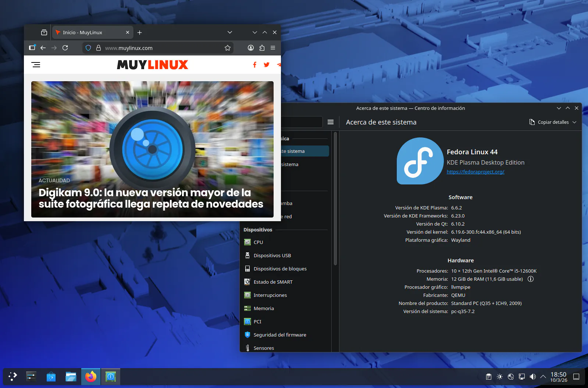Select CPU in the Dispositivos list
Image resolution: width=588 pixels, height=388 pixels.
[258, 242]
